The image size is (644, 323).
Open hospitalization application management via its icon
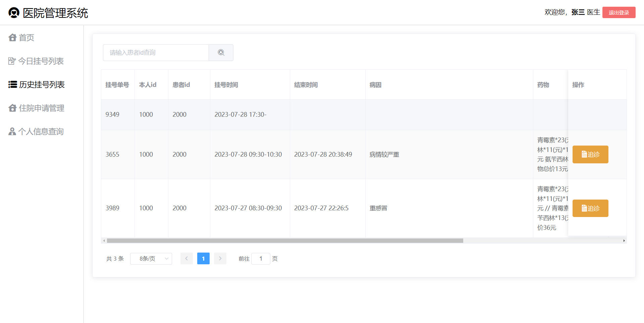[12, 108]
